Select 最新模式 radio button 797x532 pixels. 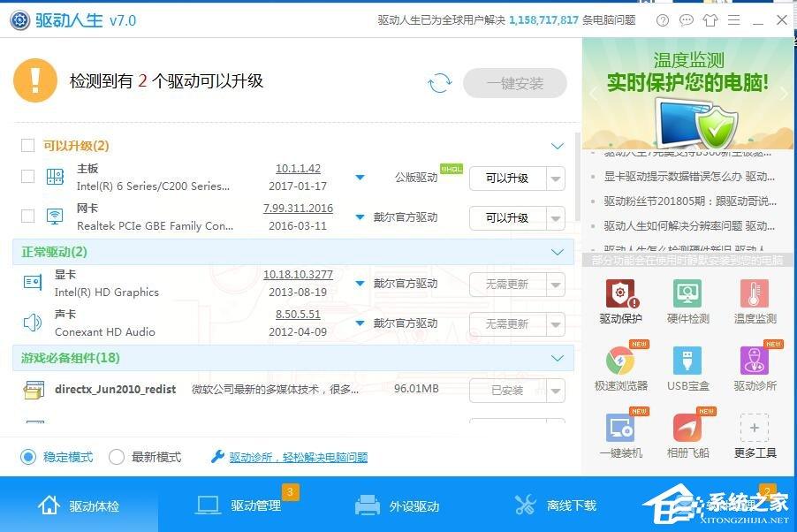pyautogui.click(x=117, y=457)
